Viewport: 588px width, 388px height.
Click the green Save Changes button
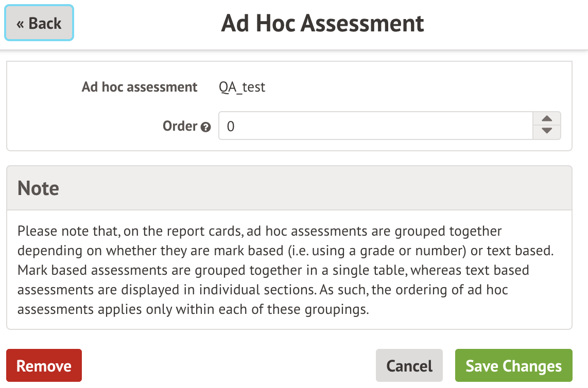click(513, 366)
